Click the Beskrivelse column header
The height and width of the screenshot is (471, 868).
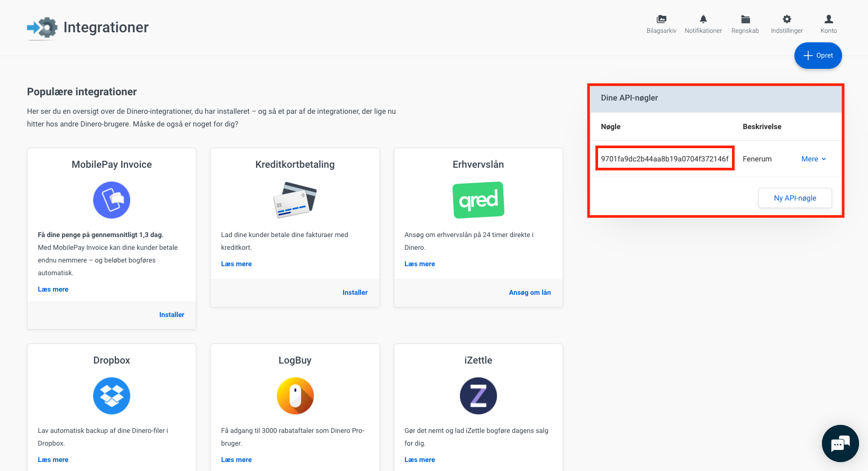pos(762,126)
